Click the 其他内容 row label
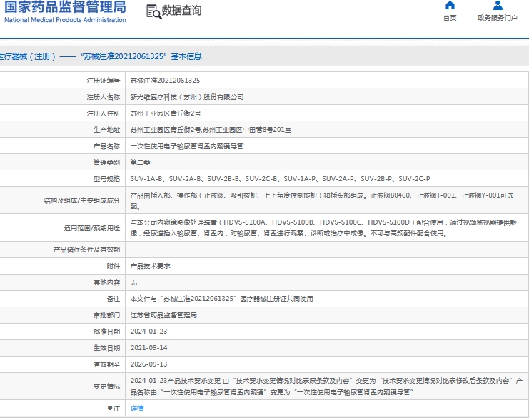529x420 pixels. click(x=106, y=282)
